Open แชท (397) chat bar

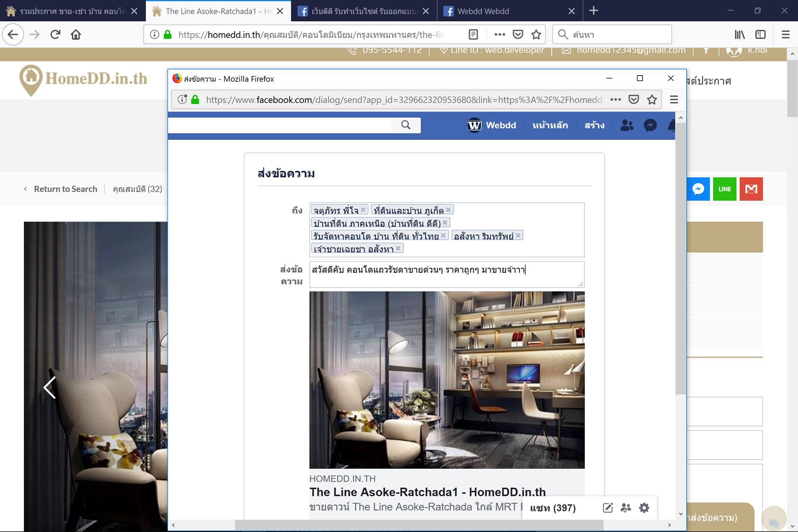(553, 508)
